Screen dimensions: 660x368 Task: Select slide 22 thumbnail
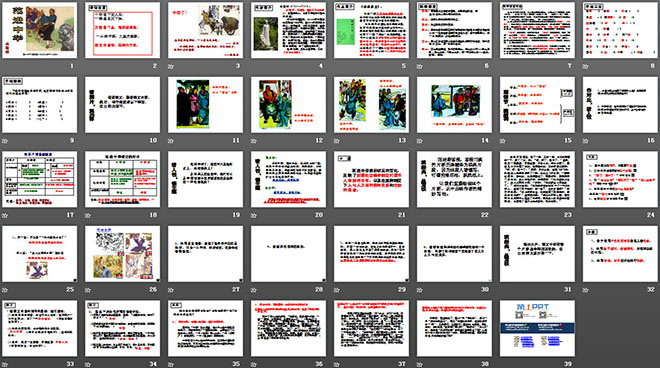454,179
